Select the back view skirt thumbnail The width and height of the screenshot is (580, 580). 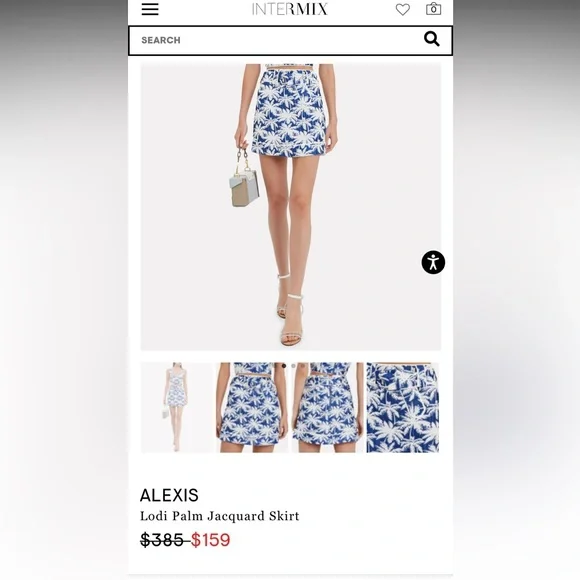pyautogui.click(x=327, y=407)
